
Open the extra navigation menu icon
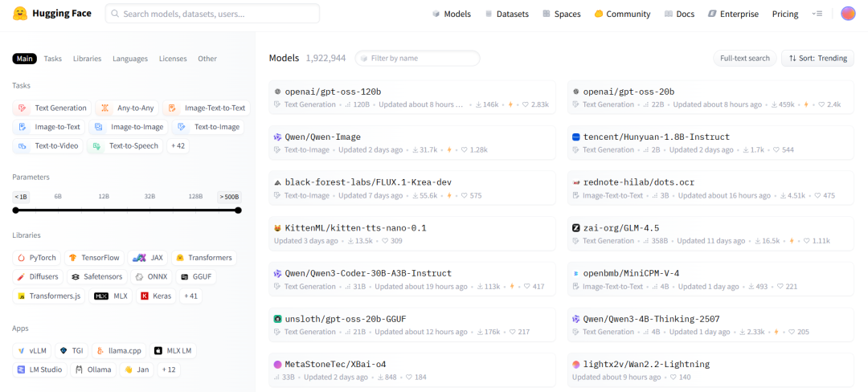coord(817,14)
